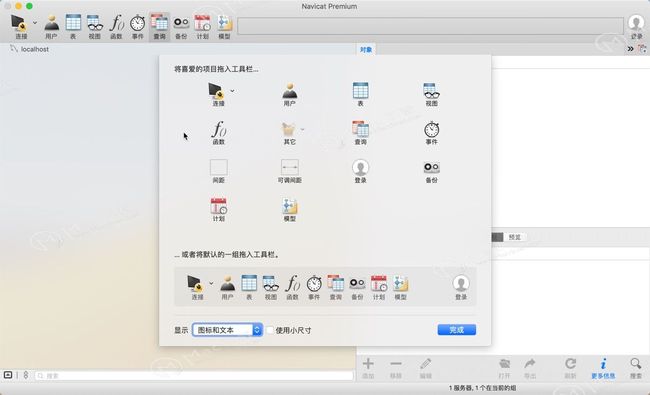The width and height of the screenshot is (650, 395).
Task: Enable the 使用小尺寸 checkbox
Action: tap(270, 330)
